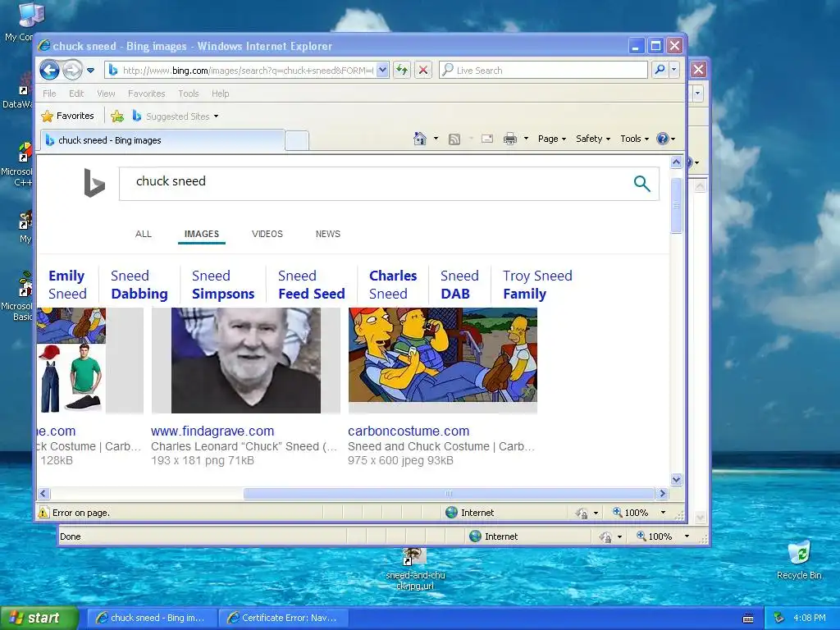The height and width of the screenshot is (630, 840).
Task: Click the sneed-and-chuck.jpg.url desktop shortcut
Action: coord(415,569)
